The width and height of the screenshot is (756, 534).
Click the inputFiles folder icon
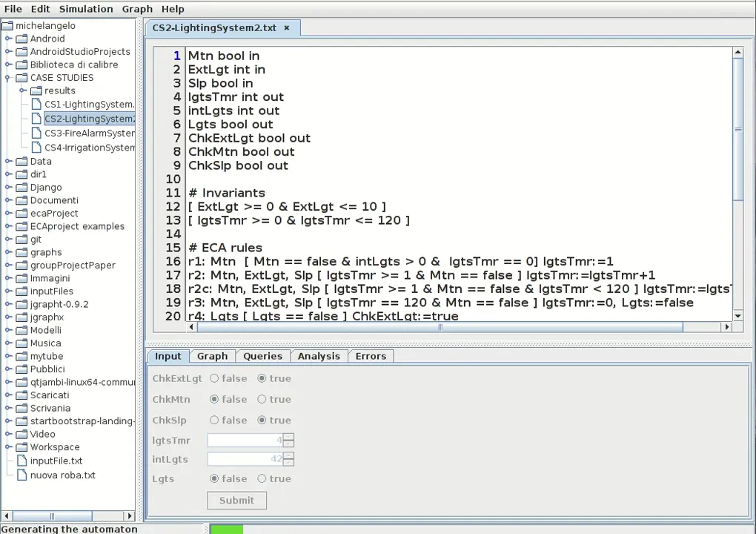point(21,291)
